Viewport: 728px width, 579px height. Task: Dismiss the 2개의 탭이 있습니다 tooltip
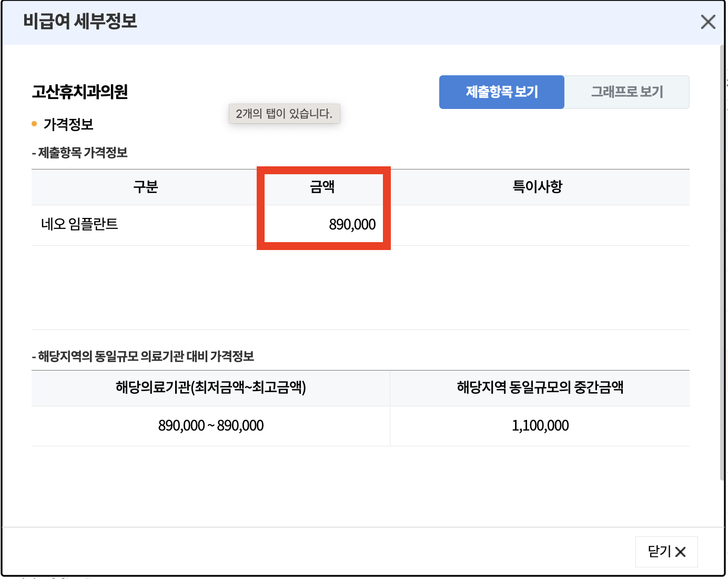click(284, 114)
